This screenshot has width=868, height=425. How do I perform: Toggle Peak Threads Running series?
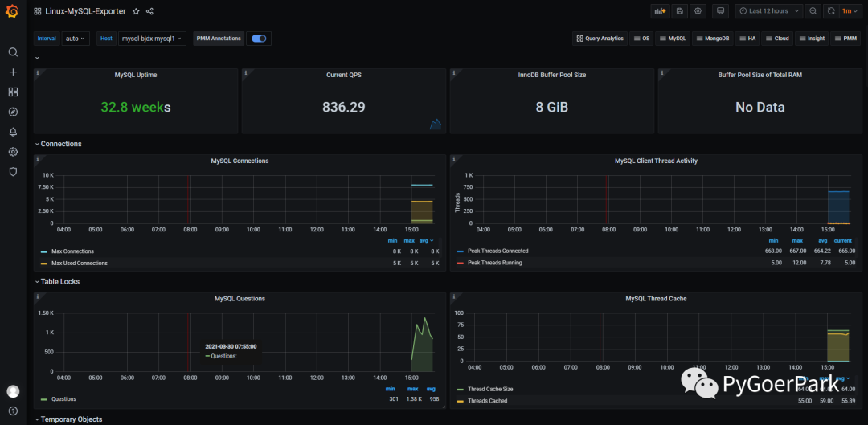coord(494,262)
